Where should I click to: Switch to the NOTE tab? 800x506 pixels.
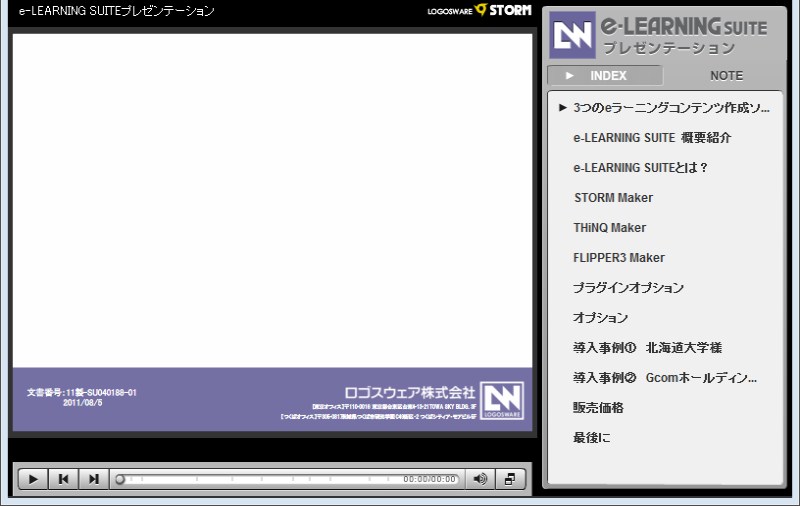click(x=726, y=75)
